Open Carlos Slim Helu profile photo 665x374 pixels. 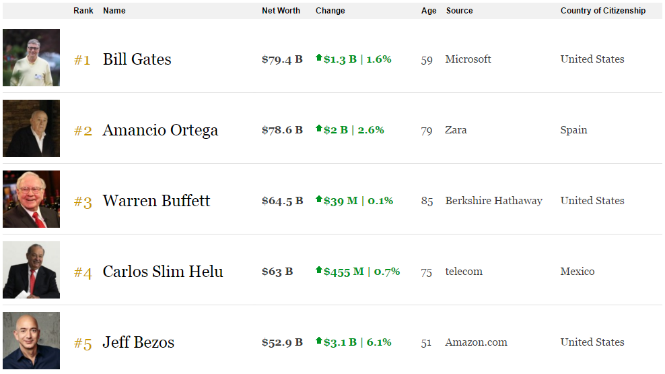(31, 270)
